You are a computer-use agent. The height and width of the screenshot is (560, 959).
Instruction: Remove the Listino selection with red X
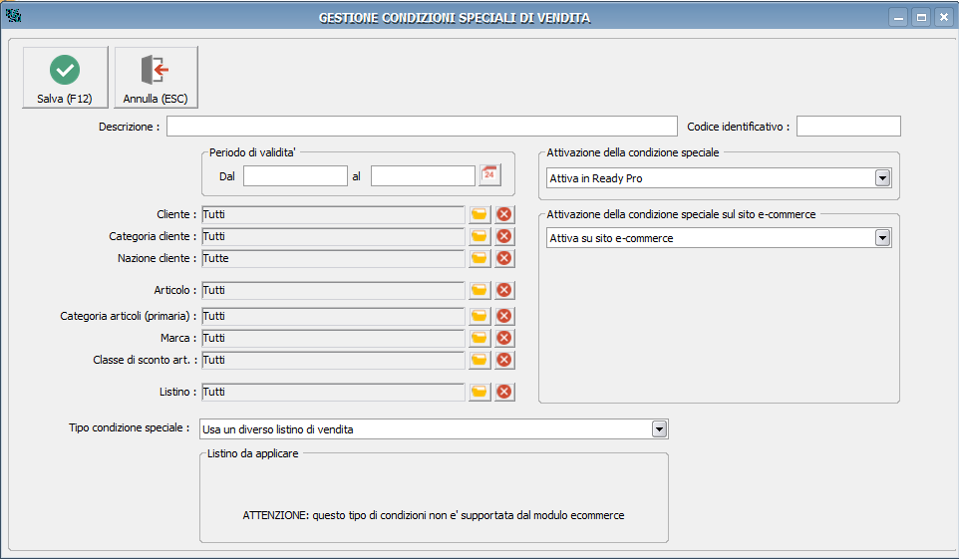504,392
